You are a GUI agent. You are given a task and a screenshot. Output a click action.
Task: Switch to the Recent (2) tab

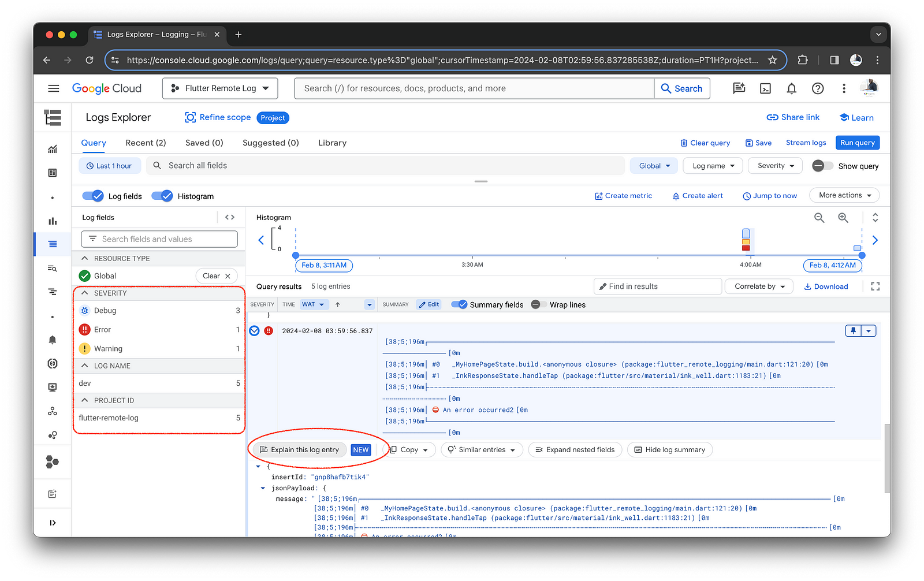tap(146, 143)
